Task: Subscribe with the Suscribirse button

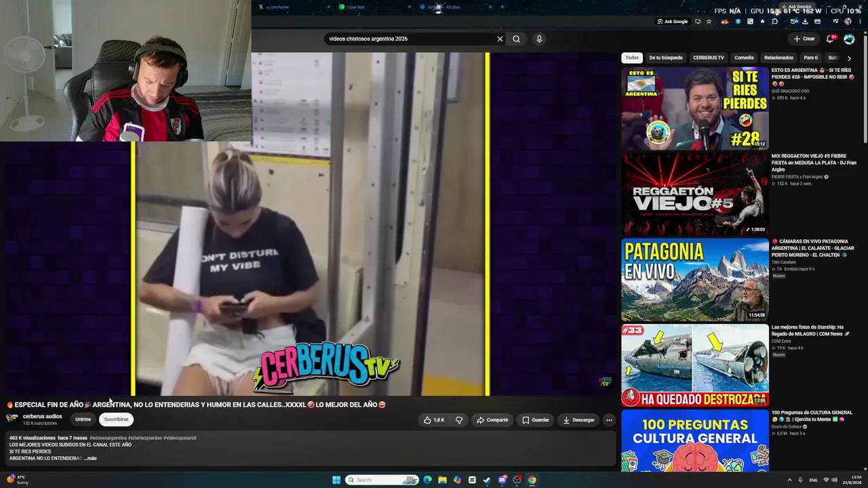Action: point(116,420)
